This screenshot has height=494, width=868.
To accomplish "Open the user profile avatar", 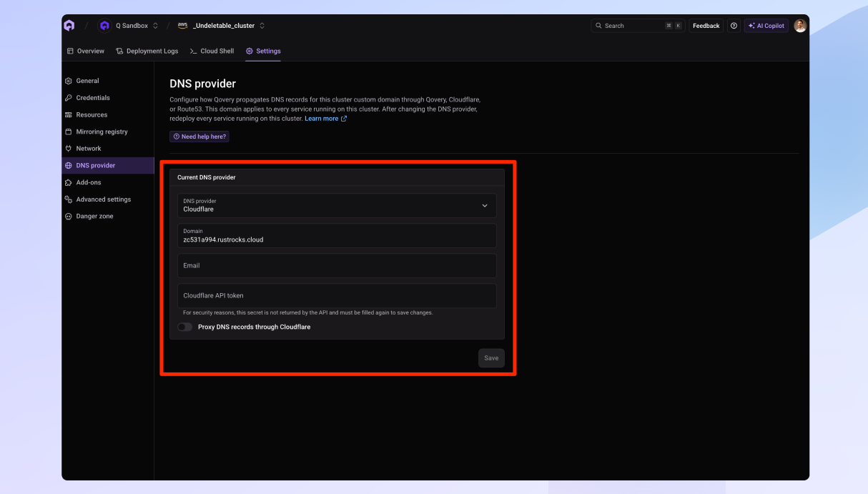I will pyautogui.click(x=800, y=26).
